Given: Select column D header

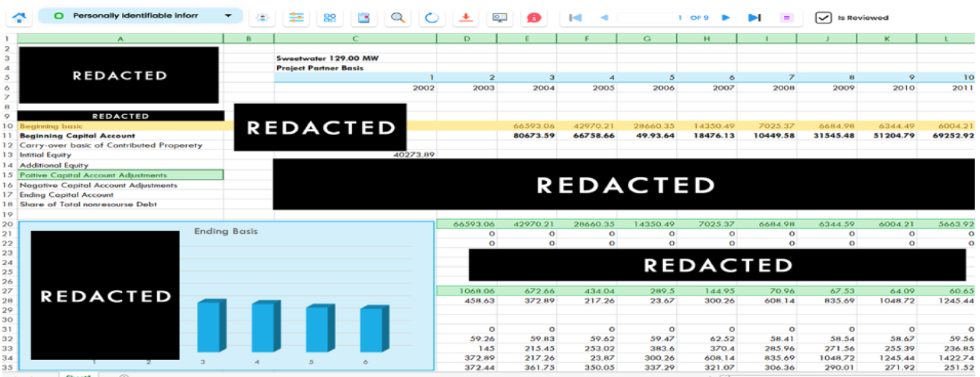Looking at the screenshot, I should [x=466, y=38].
